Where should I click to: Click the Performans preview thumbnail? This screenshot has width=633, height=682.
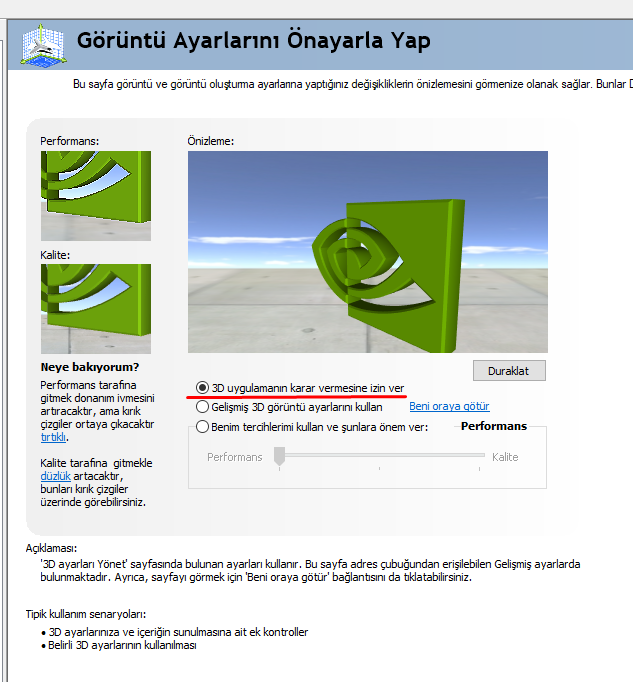pos(96,196)
